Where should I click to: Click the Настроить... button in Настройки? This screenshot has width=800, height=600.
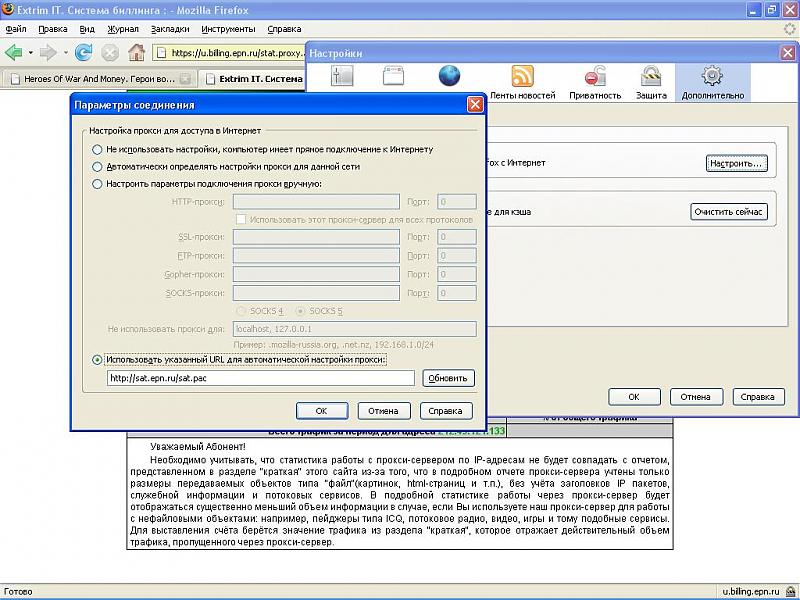pos(736,163)
